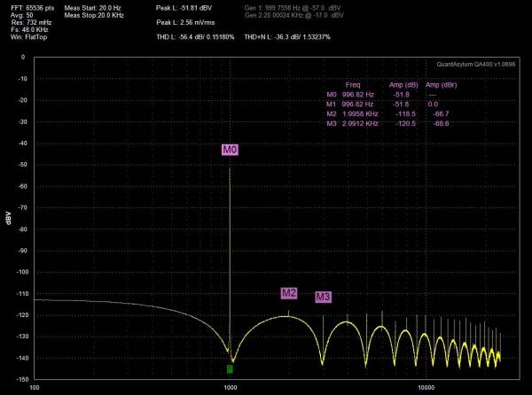The height and width of the screenshot is (395, 532).
Task: Select the M3 marker label
Action: (323, 297)
